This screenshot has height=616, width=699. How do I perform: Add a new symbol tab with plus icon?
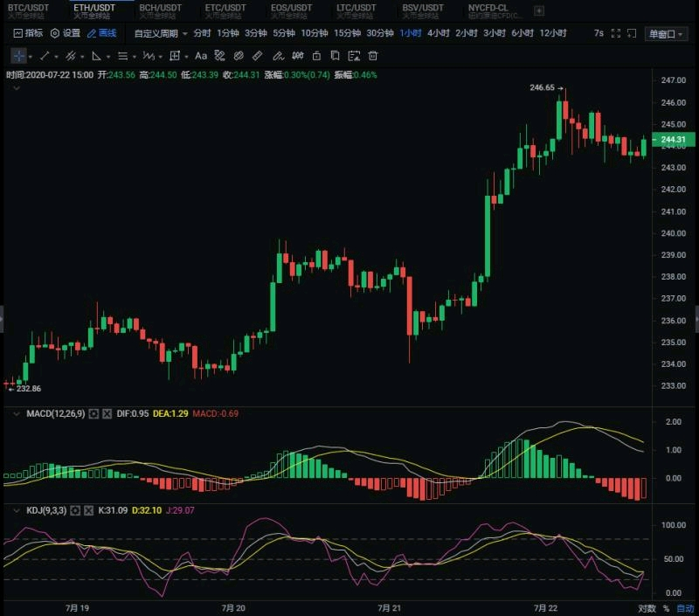click(x=539, y=10)
